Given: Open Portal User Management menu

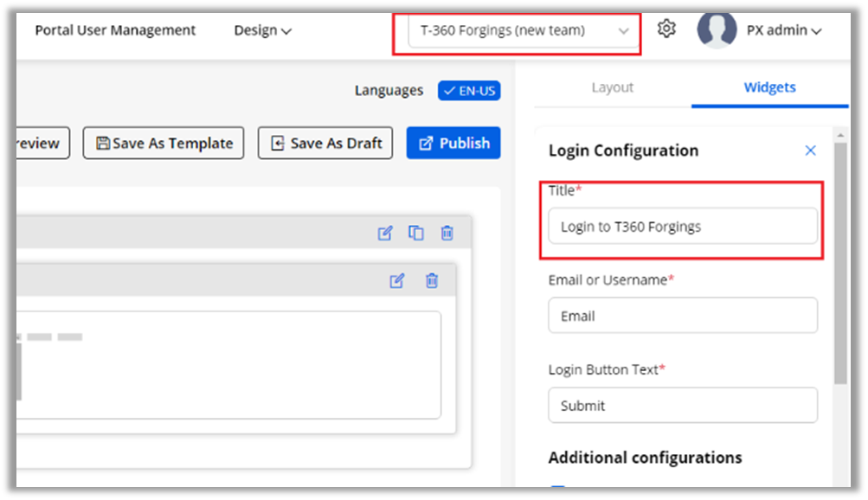Looking at the screenshot, I should (115, 31).
